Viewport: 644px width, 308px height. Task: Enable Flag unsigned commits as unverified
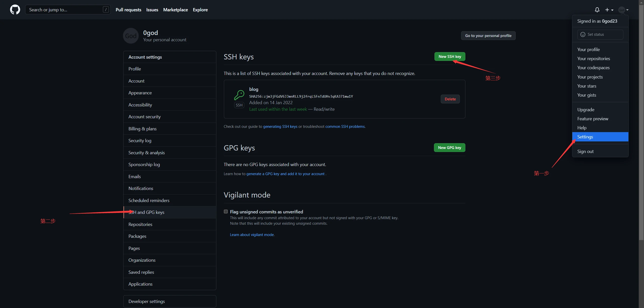226,212
